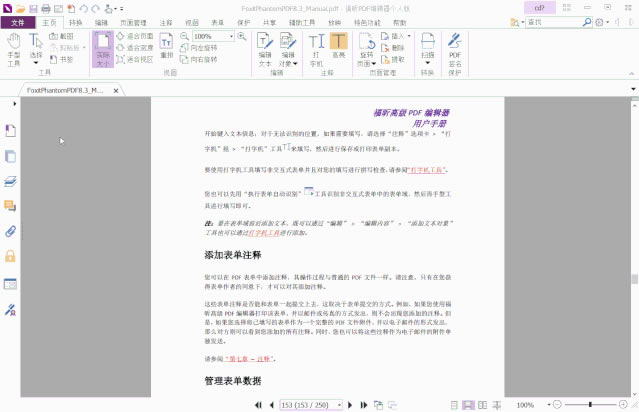Open the File (文件) menu
639x412 pixels.
(x=18, y=22)
